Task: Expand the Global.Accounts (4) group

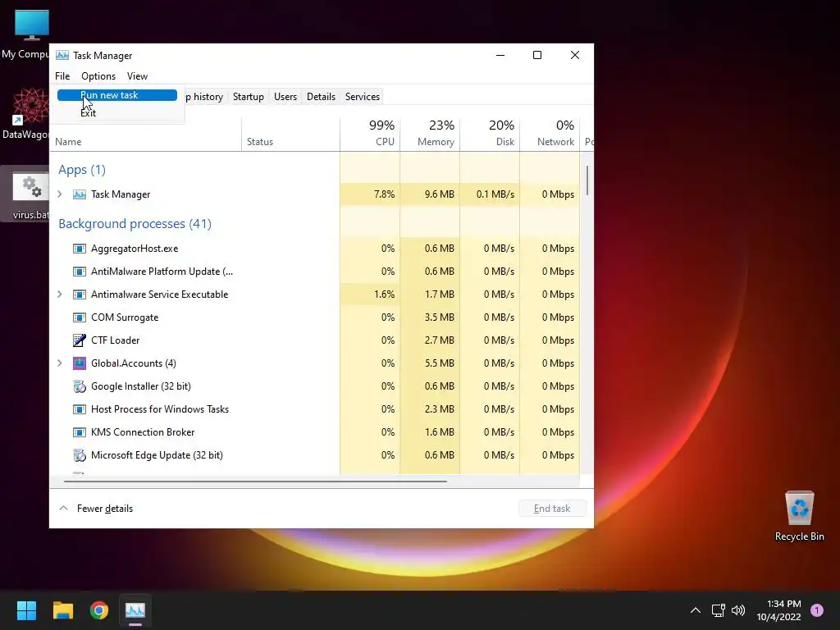Action: click(60, 363)
